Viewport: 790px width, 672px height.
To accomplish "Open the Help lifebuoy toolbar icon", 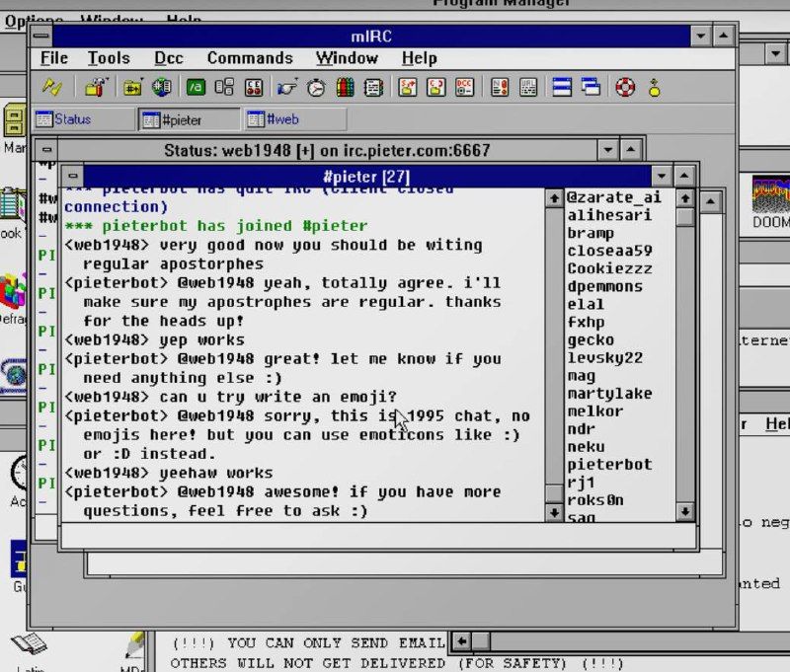I will (x=625, y=88).
